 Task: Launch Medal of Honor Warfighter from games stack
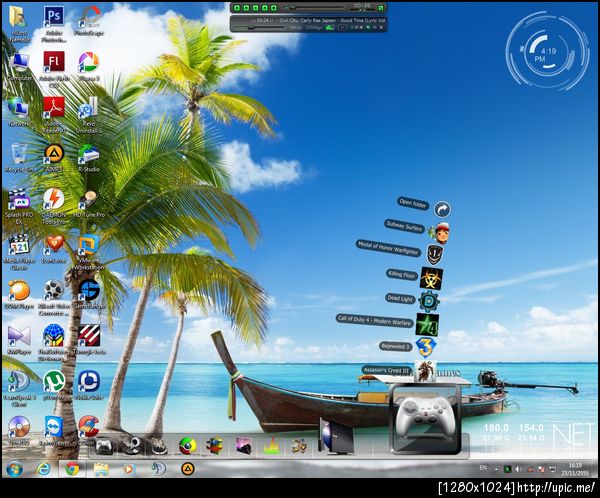point(435,254)
